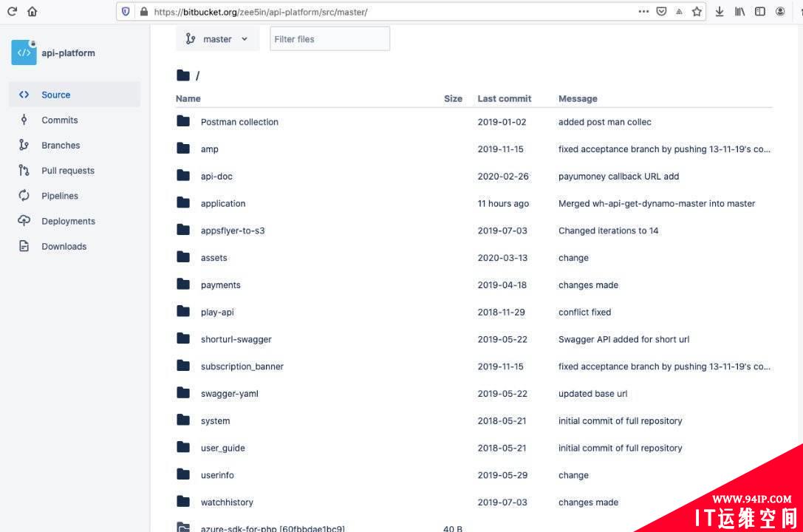Open the appsflyer-to-s3 folder
803x532 pixels.
tap(233, 231)
